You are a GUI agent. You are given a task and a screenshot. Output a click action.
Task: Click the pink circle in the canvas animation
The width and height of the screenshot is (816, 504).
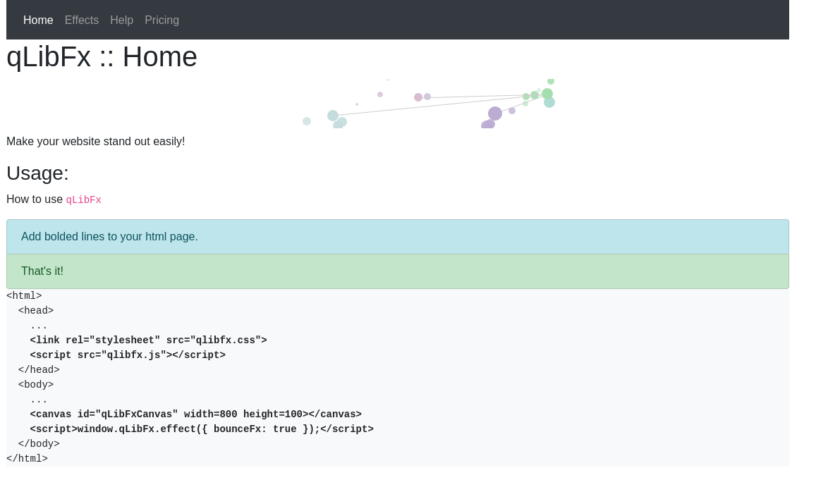(418, 97)
